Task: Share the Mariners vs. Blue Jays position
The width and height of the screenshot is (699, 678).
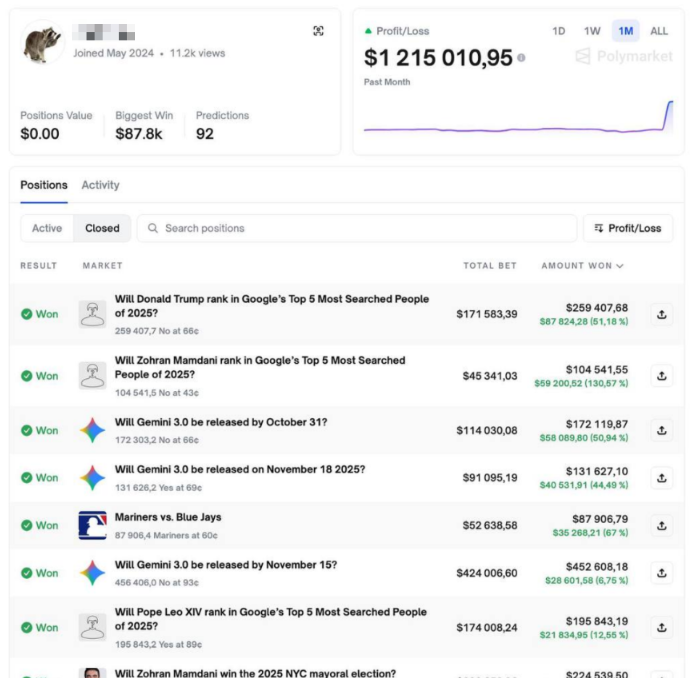Action: pyautogui.click(x=662, y=526)
